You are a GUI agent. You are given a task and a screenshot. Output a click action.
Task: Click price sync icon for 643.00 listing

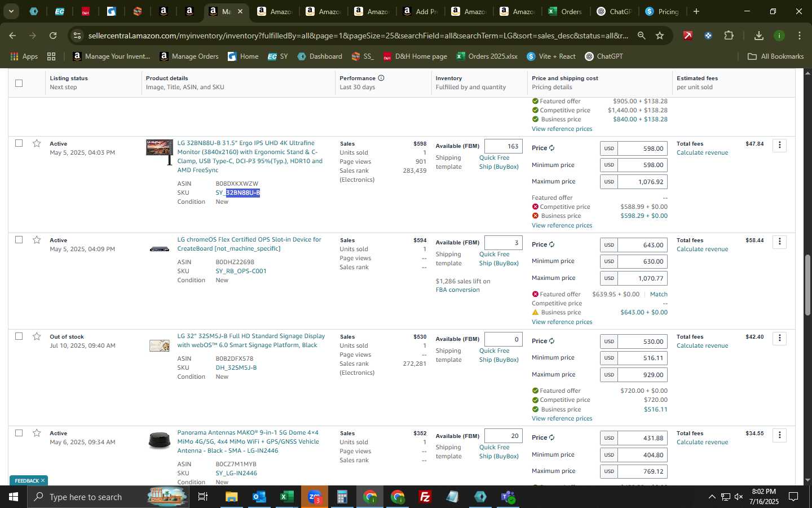tap(551, 244)
